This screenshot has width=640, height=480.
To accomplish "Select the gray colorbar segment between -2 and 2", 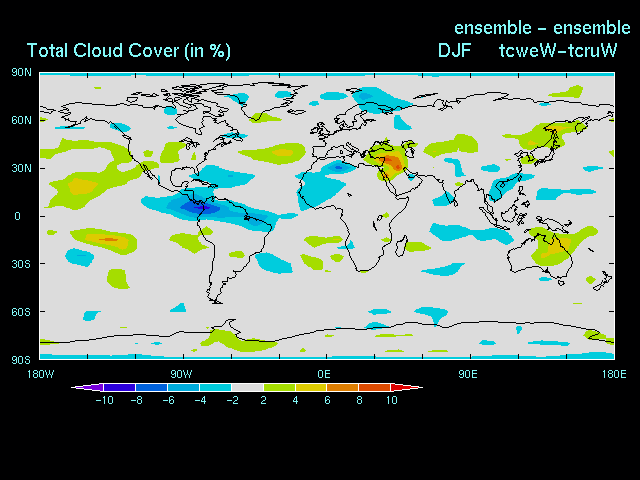I will (x=247, y=387).
